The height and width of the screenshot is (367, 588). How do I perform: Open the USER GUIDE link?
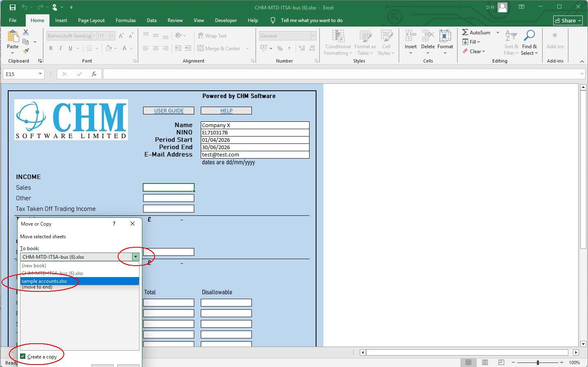tap(168, 111)
